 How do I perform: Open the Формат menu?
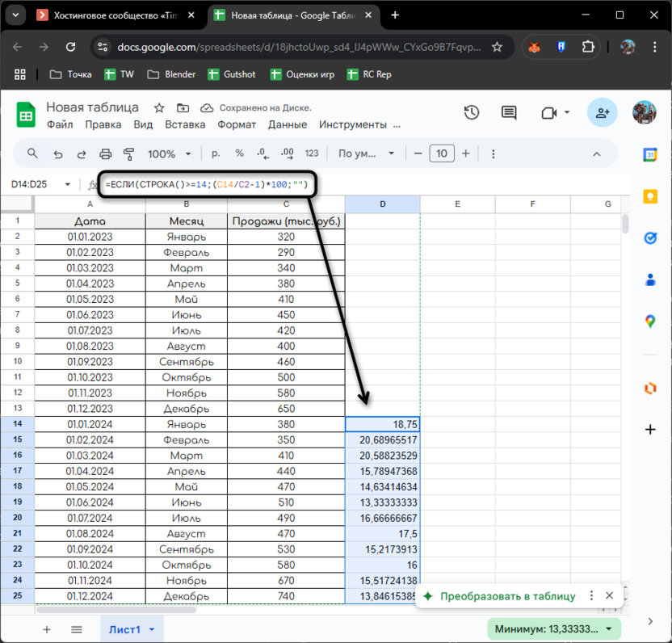point(237,124)
